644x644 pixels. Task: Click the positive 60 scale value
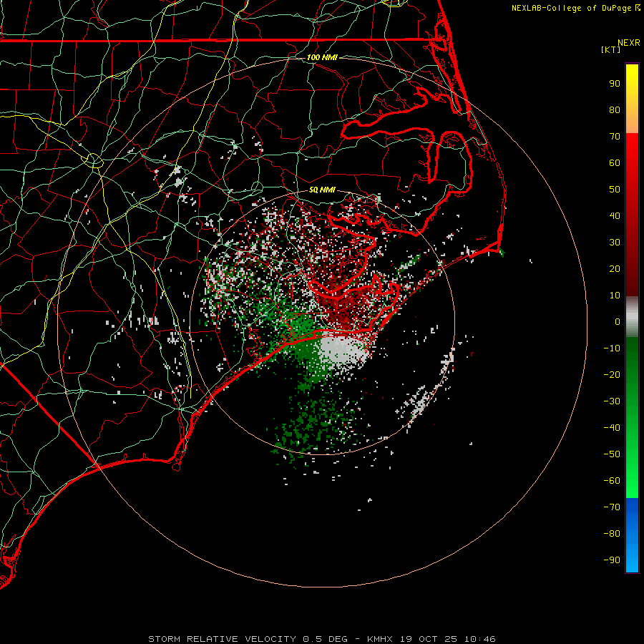point(615,163)
